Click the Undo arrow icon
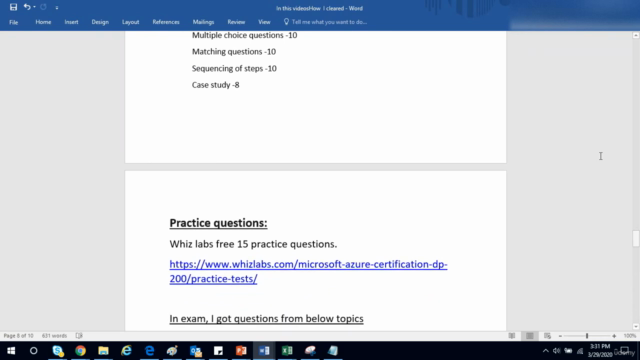Screen dimensions: 640x360 [x=27, y=7]
